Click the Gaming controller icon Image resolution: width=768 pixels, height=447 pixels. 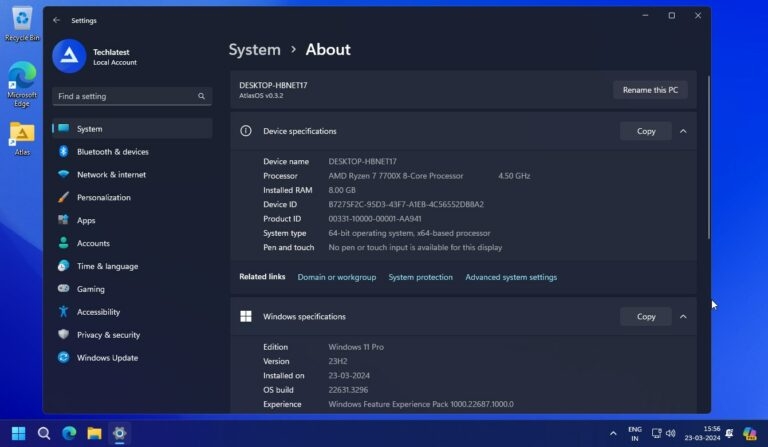pyautogui.click(x=63, y=288)
